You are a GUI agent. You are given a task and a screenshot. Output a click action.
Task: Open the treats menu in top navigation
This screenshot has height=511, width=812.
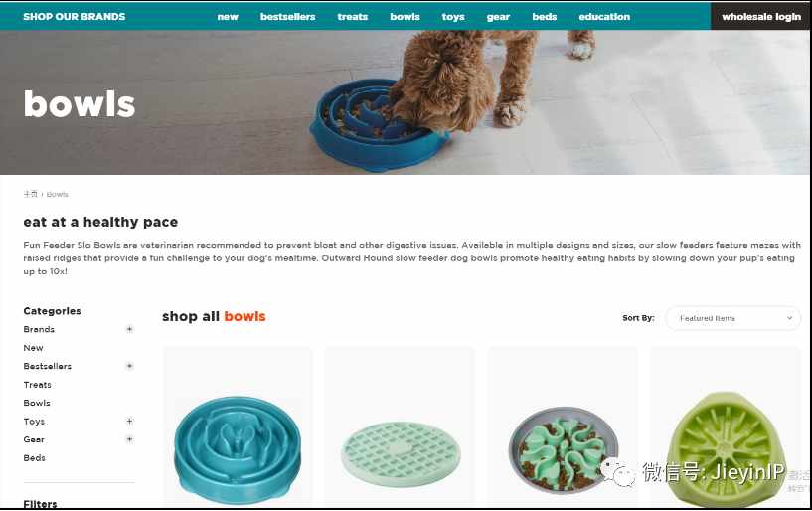353,17
